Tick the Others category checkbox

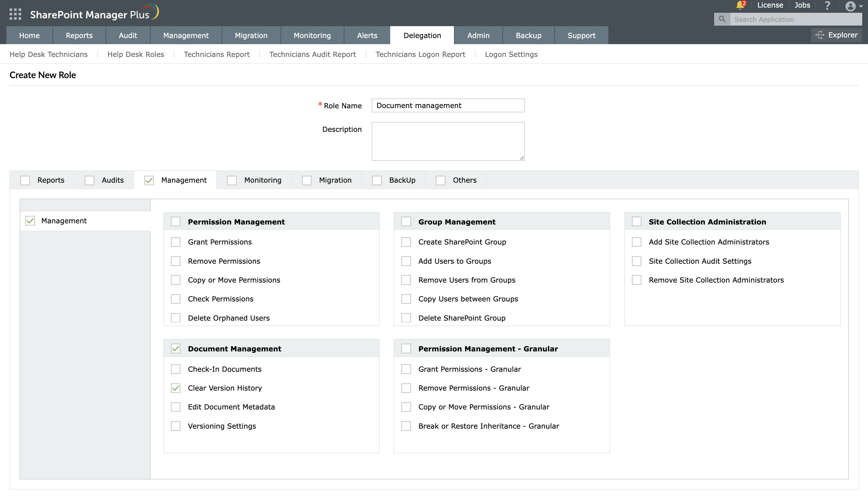(x=441, y=180)
